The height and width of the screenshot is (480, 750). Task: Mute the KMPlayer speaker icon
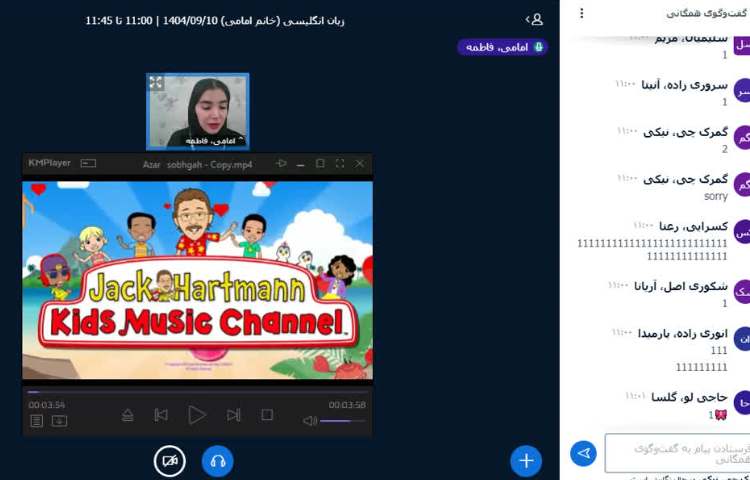pyautogui.click(x=310, y=421)
